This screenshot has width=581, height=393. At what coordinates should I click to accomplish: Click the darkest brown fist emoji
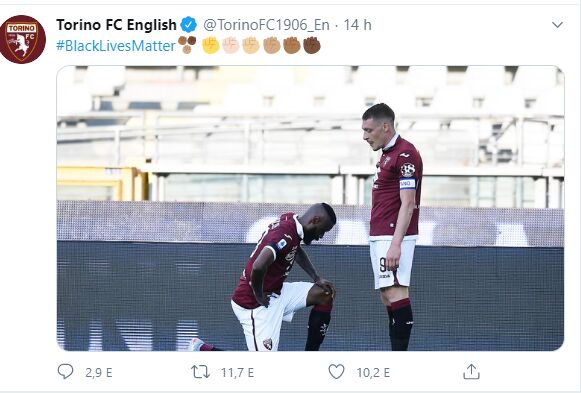[x=312, y=45]
